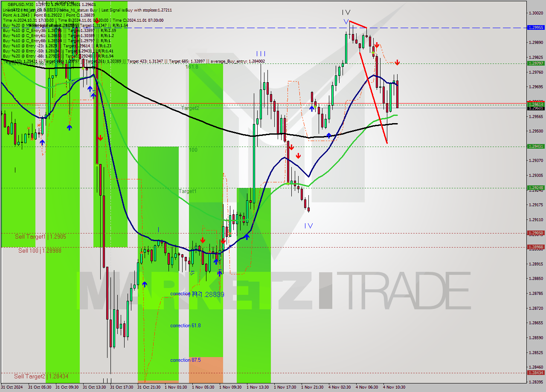Click the '100' fib level label

193,150
